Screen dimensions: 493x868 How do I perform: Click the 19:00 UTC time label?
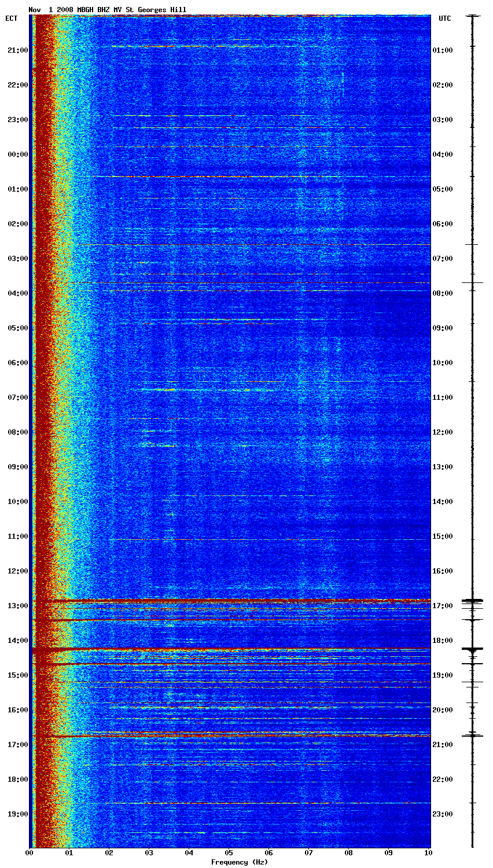click(443, 675)
